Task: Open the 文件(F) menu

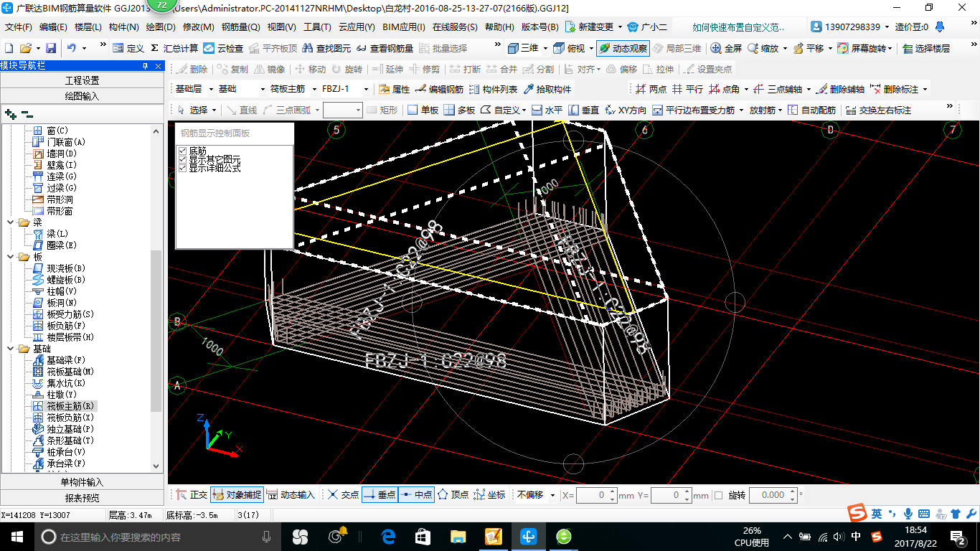Action: pos(19,27)
